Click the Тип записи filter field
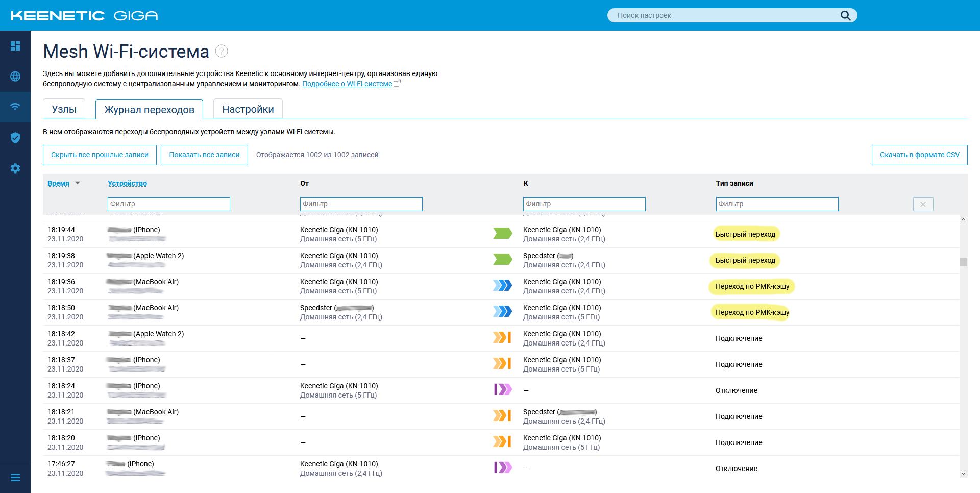 [777, 204]
